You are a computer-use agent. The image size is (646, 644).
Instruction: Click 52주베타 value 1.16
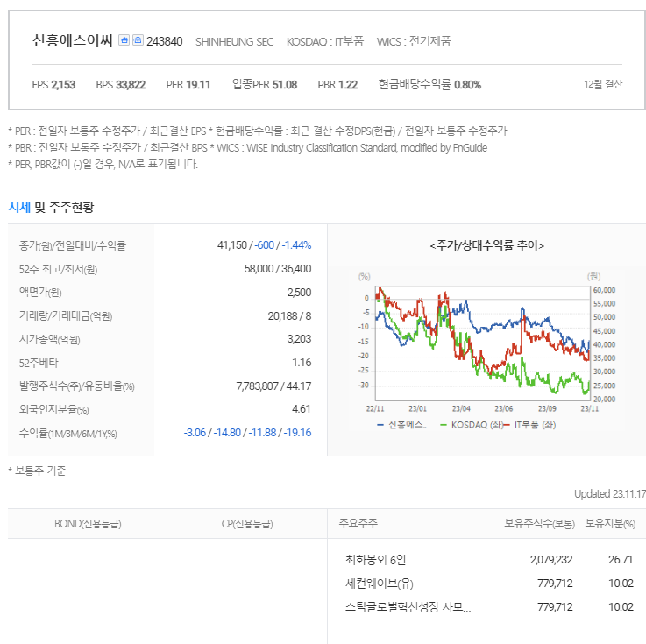(x=302, y=363)
